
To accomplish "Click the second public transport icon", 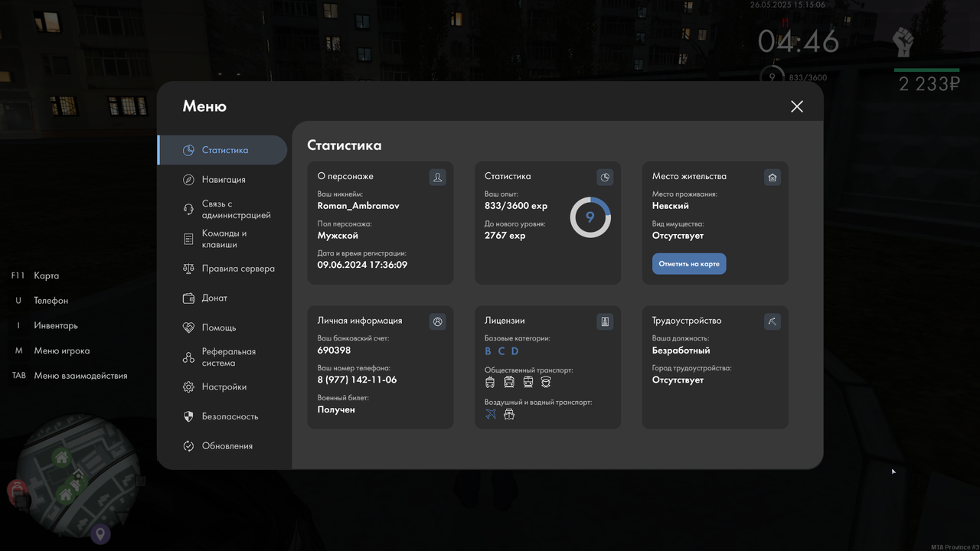I will (509, 382).
